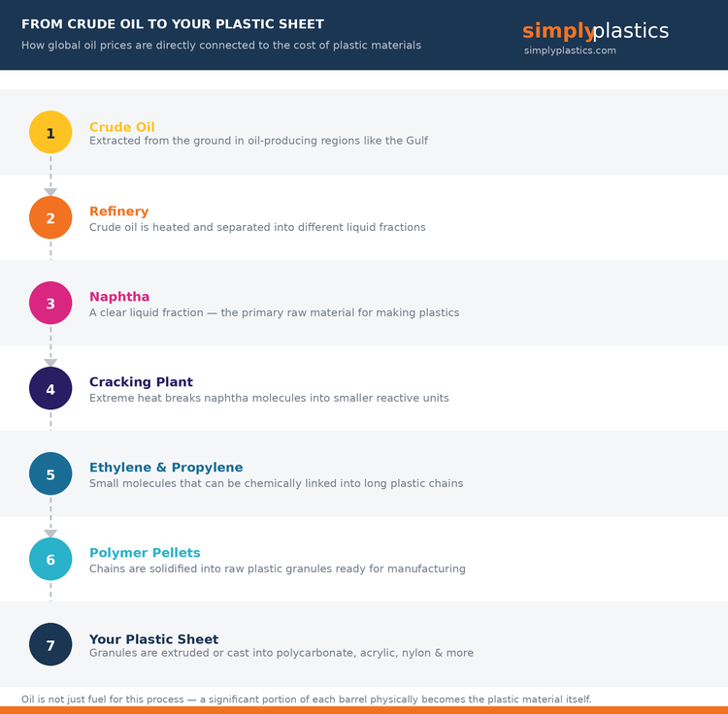Screen dimensions: 728x714
Task: Click the Crude Oil heading
Action: point(122,127)
